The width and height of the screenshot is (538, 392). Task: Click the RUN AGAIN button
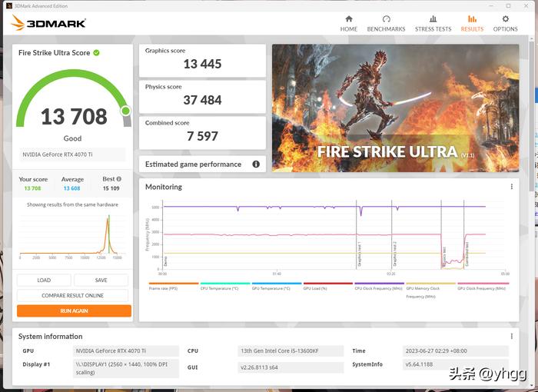point(74,311)
